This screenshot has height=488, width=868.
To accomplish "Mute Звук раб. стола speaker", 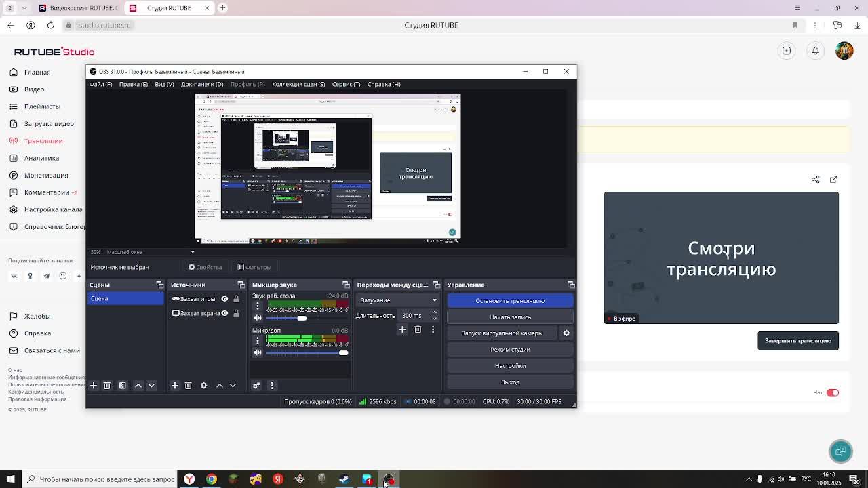I will (258, 318).
